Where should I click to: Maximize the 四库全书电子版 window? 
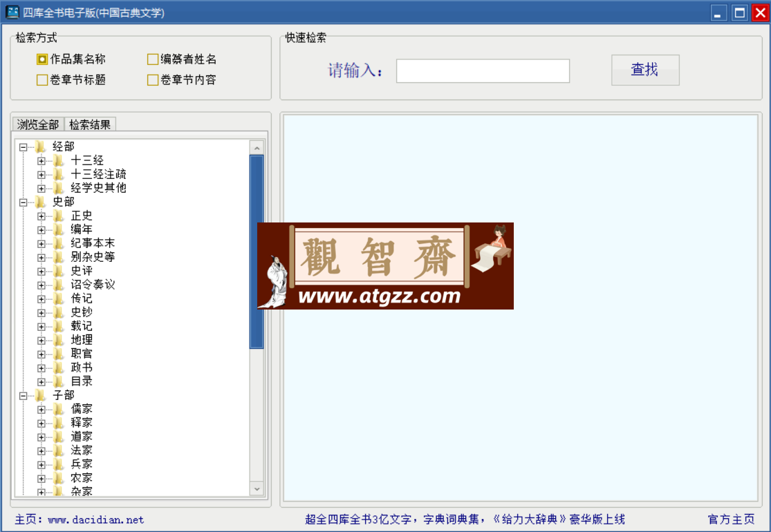pos(739,12)
